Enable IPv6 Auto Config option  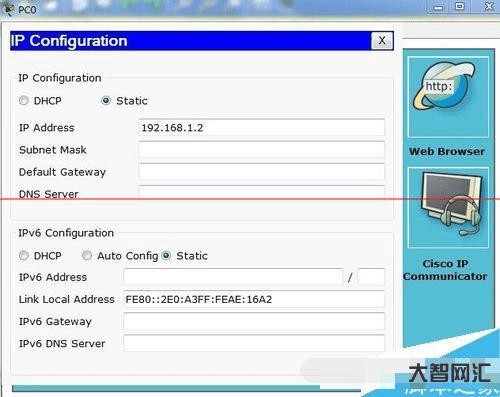87,256
